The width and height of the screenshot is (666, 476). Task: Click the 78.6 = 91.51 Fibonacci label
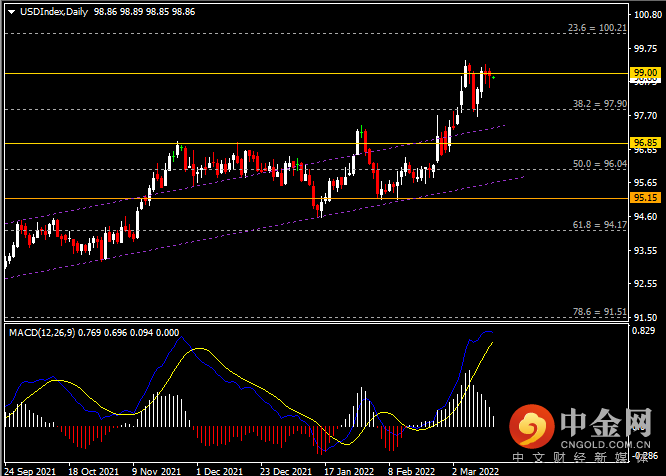point(600,312)
